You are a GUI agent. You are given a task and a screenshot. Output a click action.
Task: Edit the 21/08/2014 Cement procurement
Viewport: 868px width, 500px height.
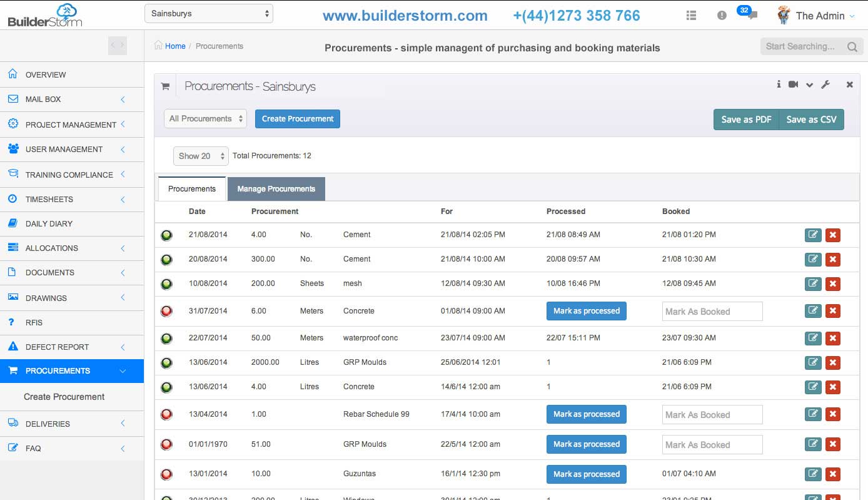[813, 235]
